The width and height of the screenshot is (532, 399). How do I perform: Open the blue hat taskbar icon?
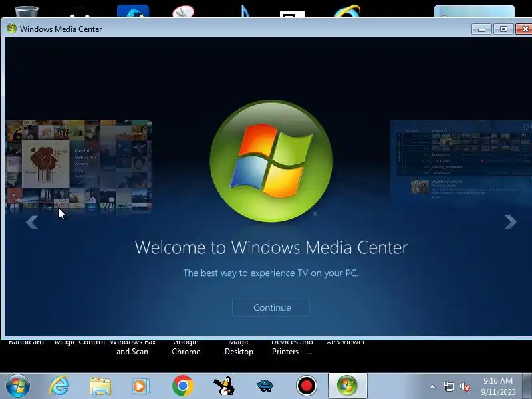coord(265,386)
